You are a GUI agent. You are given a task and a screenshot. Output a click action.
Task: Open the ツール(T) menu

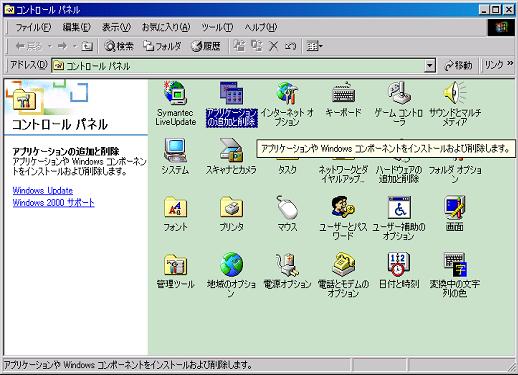pyautogui.click(x=217, y=27)
